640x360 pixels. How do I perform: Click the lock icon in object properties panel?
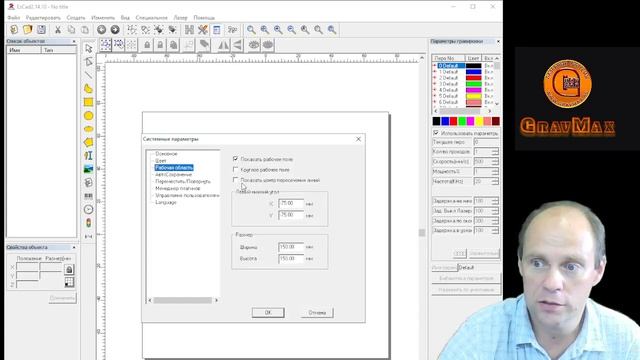point(69,269)
